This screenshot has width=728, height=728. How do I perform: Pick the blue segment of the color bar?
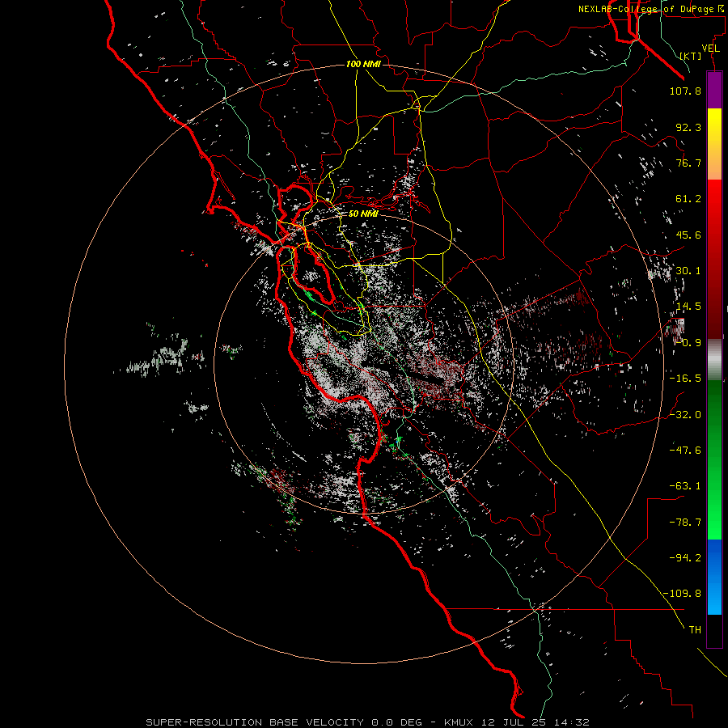[x=714, y=577]
